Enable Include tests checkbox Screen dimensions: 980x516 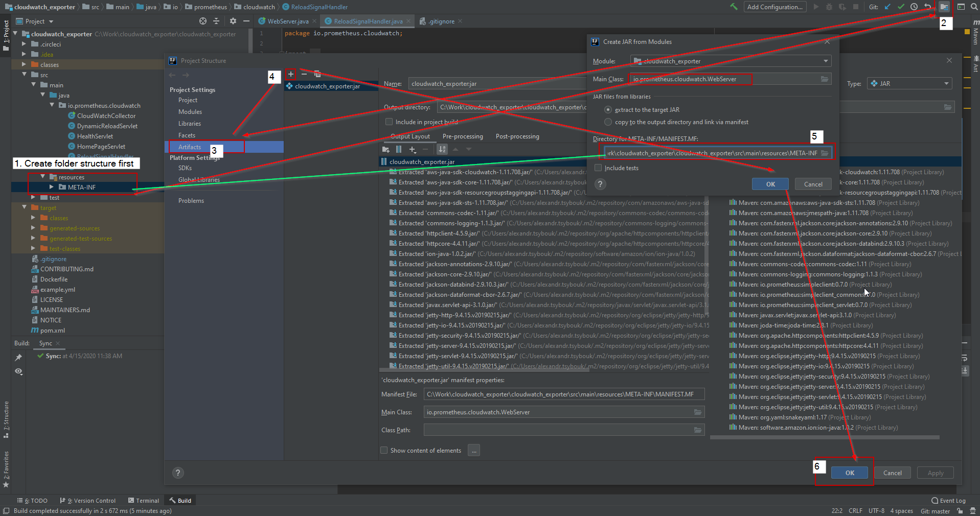click(598, 168)
